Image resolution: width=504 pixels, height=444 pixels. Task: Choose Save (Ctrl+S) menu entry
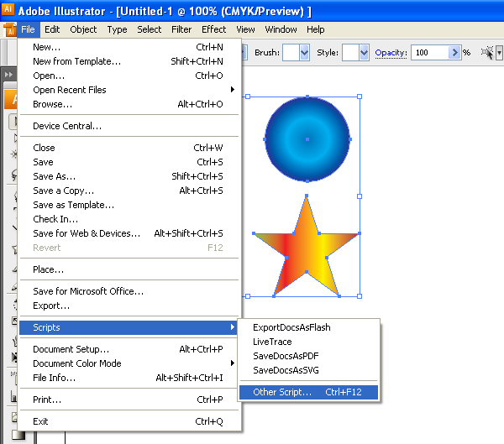point(129,162)
